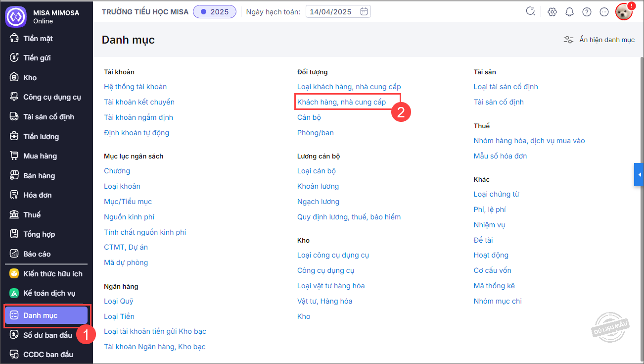
Task: Select Kho in the sidebar
Action: click(x=30, y=77)
